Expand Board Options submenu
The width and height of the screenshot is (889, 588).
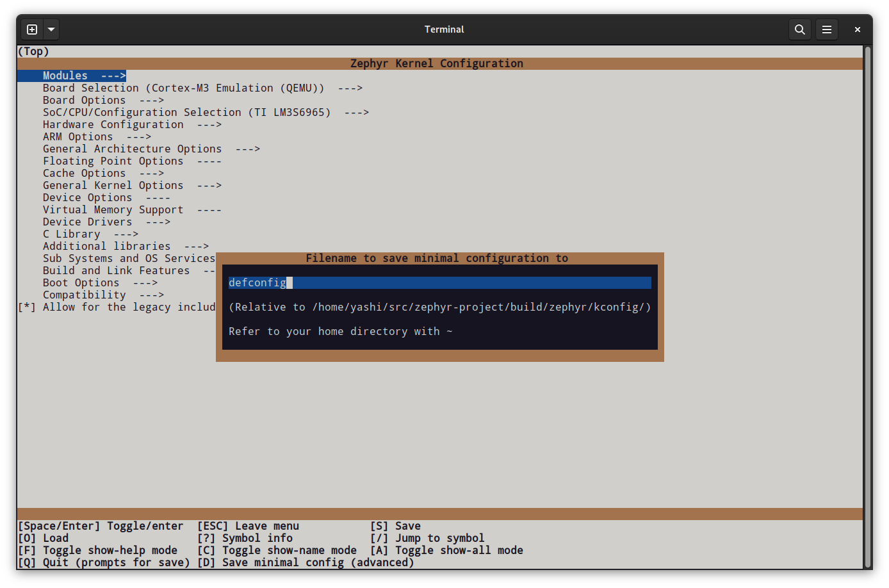pyautogui.click(x=103, y=100)
